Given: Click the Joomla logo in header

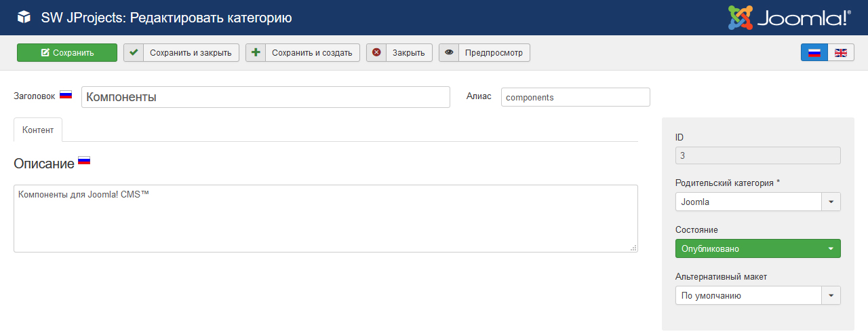Looking at the screenshot, I should [789, 18].
